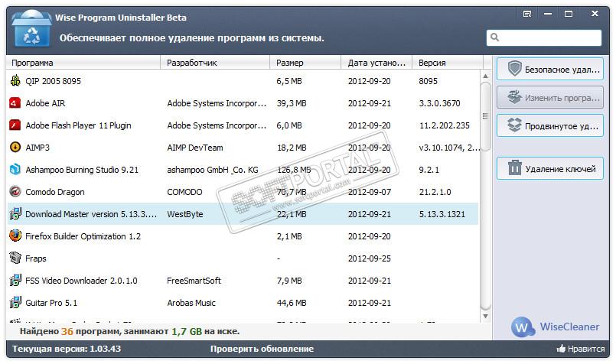
Task: Click the AIMP3 orange circle icon
Action: [15, 148]
